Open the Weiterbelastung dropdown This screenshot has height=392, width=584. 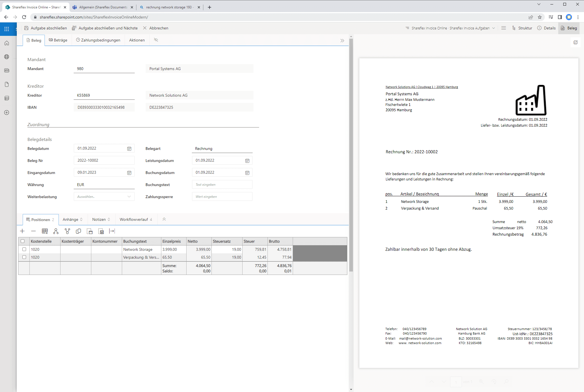[x=104, y=197]
